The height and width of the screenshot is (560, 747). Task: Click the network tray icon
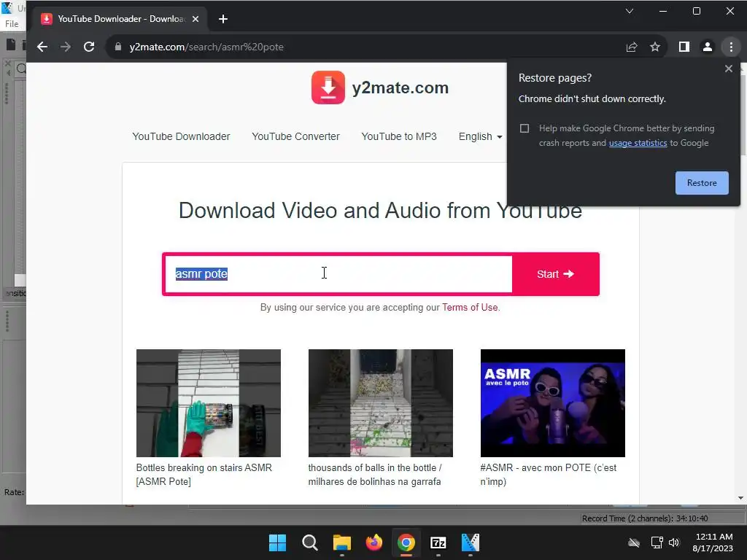click(657, 542)
